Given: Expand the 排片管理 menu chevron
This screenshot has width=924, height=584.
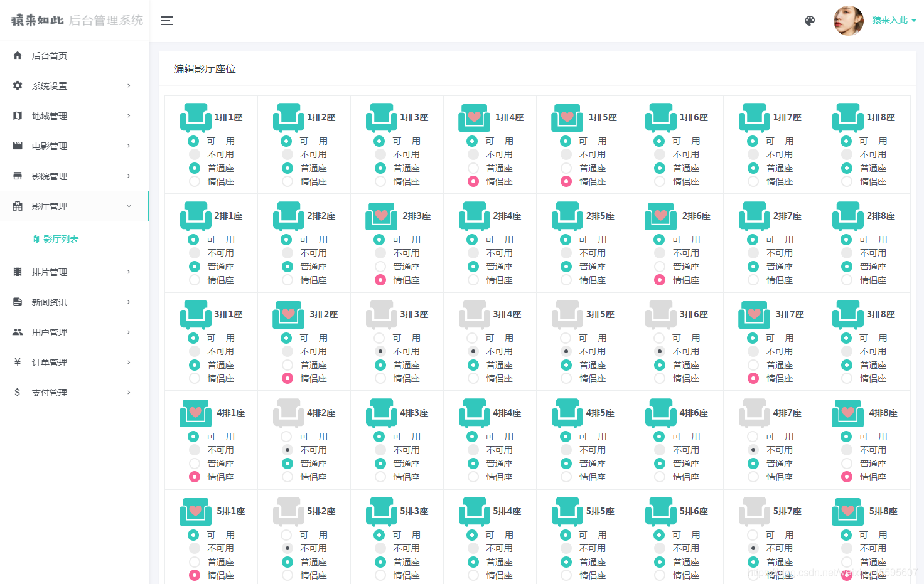Looking at the screenshot, I should point(129,272).
